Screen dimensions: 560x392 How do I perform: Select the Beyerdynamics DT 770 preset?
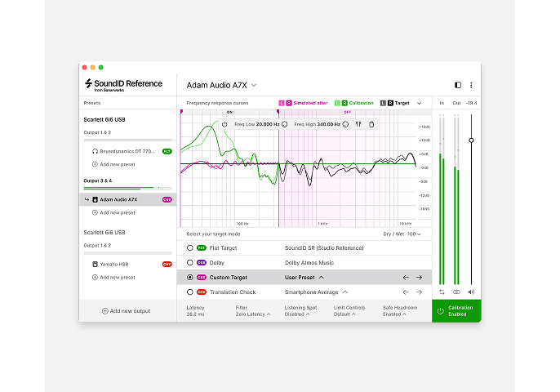click(x=128, y=151)
